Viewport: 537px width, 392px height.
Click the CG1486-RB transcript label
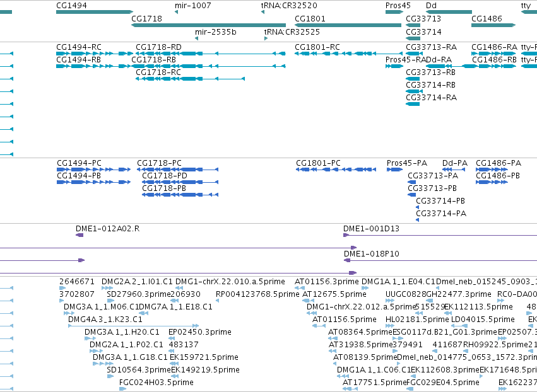tap(494, 59)
